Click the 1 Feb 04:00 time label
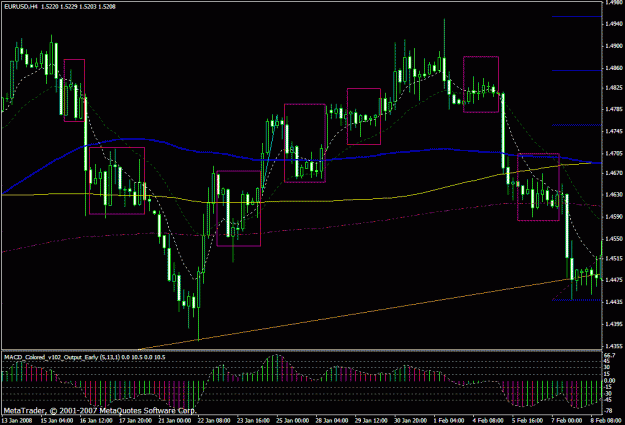625x425 pixels. 449,420
